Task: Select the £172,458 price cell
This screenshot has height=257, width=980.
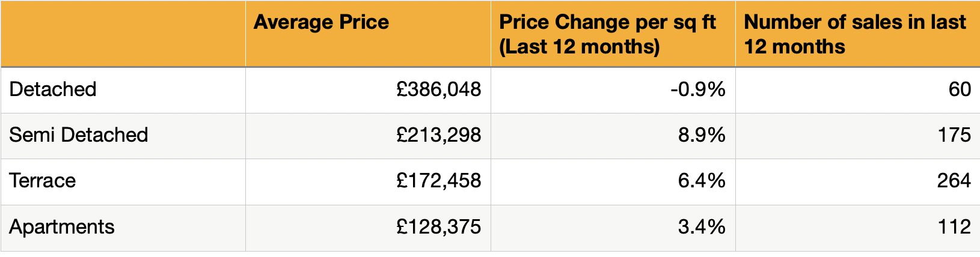Action: click(439, 181)
